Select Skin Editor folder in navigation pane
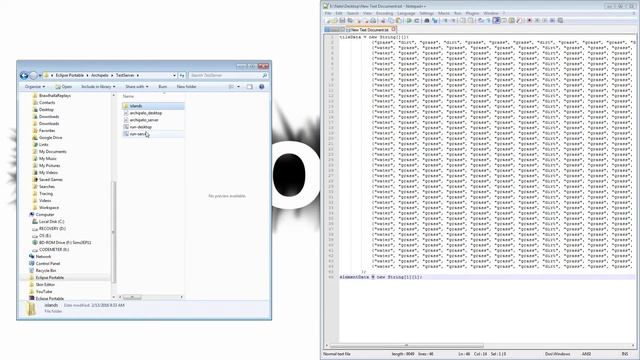The width and height of the screenshot is (640, 360). (x=45, y=284)
